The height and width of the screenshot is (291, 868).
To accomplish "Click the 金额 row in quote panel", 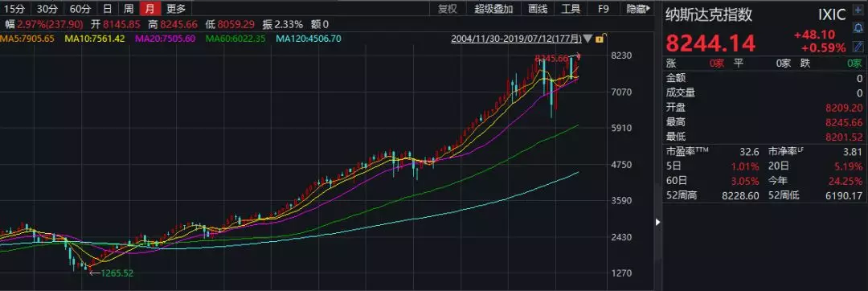I will tap(764, 79).
